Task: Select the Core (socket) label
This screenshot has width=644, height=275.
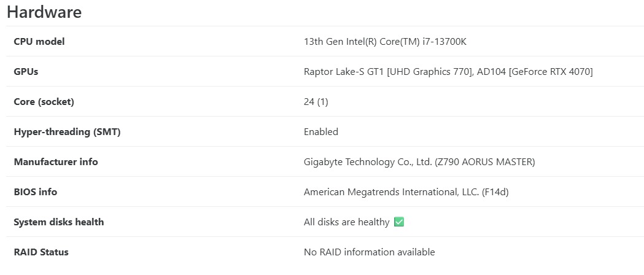Action: [44, 102]
